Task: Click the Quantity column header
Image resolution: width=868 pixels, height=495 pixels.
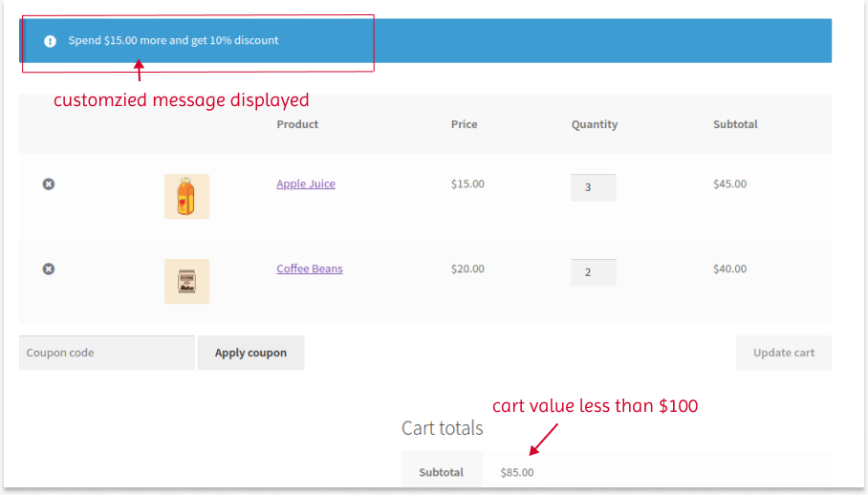Action: pyautogui.click(x=595, y=124)
